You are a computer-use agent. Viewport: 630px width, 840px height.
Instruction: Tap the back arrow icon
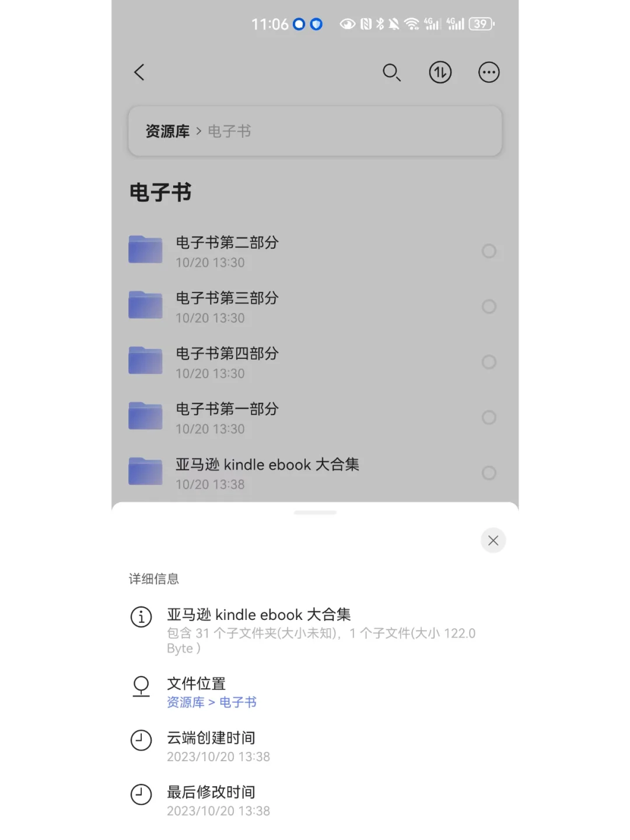click(x=139, y=72)
